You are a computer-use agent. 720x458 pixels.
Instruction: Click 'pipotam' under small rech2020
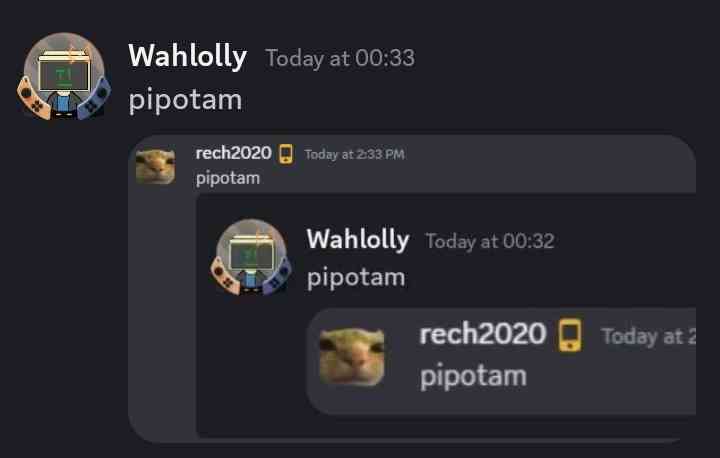click(x=228, y=178)
